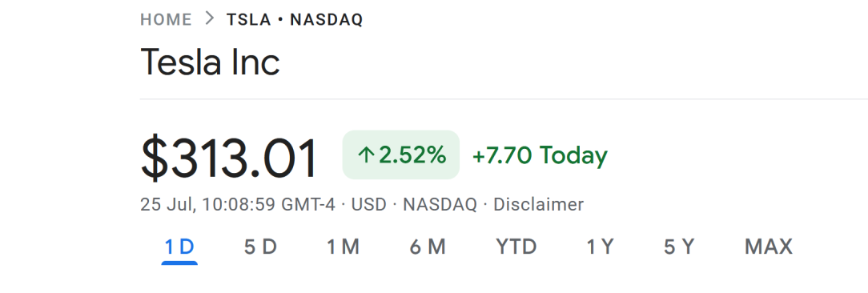Click the green up arrow icon
This screenshot has height=293, width=868.
pos(366,155)
